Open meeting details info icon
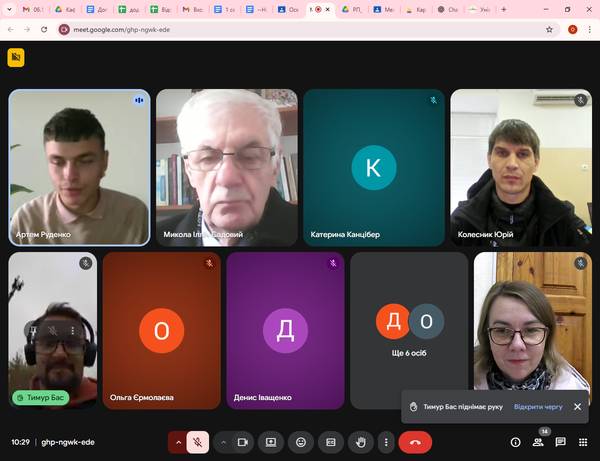The image size is (600, 461). click(x=516, y=442)
